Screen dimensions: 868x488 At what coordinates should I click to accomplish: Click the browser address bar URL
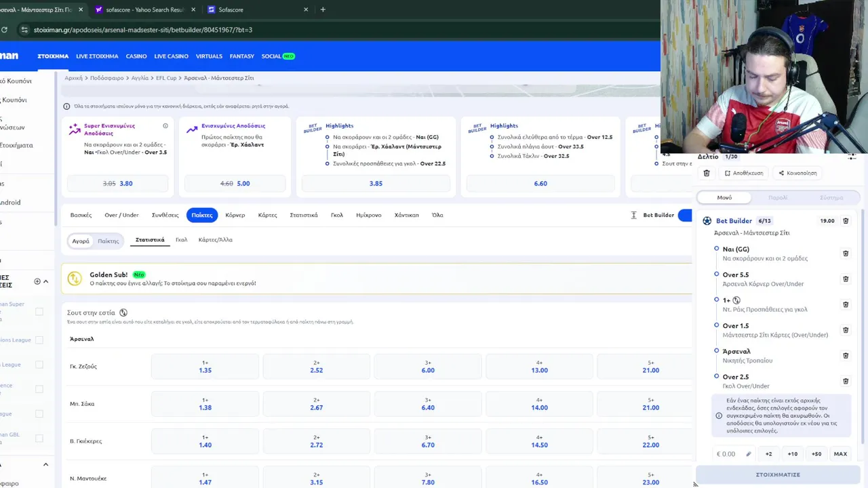[143, 30]
